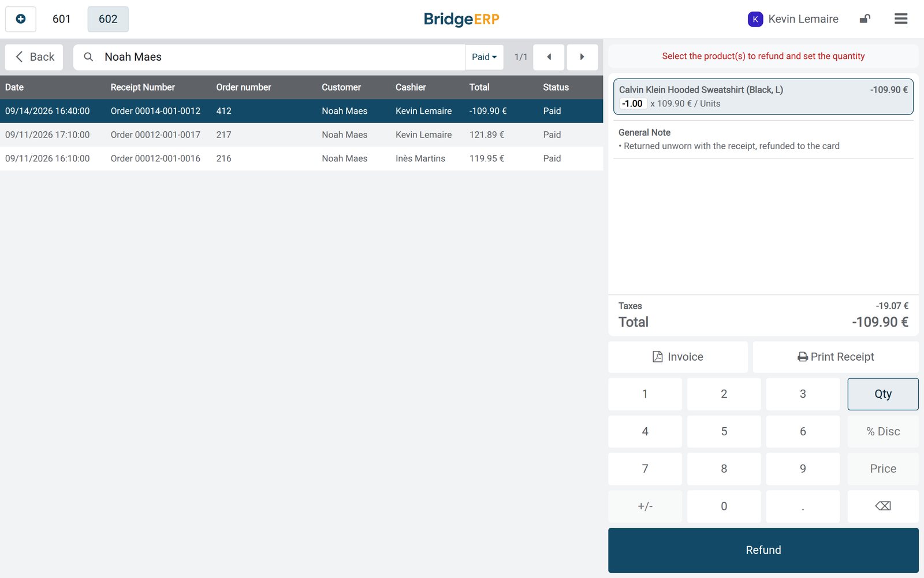Open the Invoice option
The image size is (924, 578).
click(x=678, y=357)
